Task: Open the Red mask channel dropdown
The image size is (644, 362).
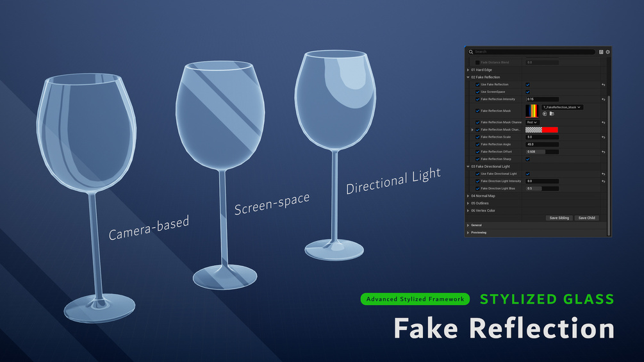Action: [x=532, y=122]
